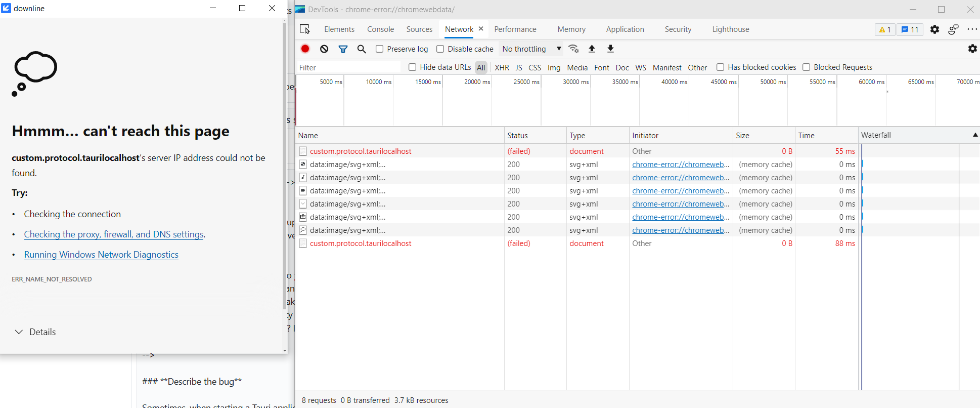This screenshot has height=408, width=980.
Task: Switch to the Console tab
Action: click(x=380, y=29)
